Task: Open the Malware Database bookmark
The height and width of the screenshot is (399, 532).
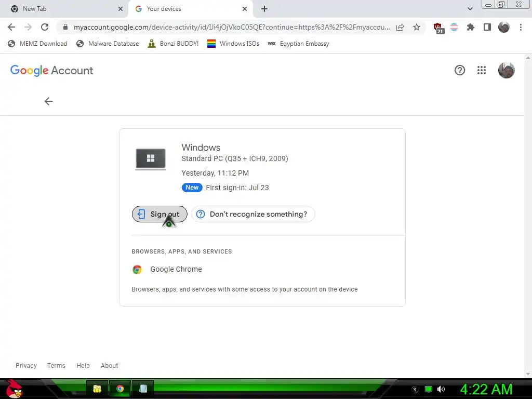Action: 108,44
